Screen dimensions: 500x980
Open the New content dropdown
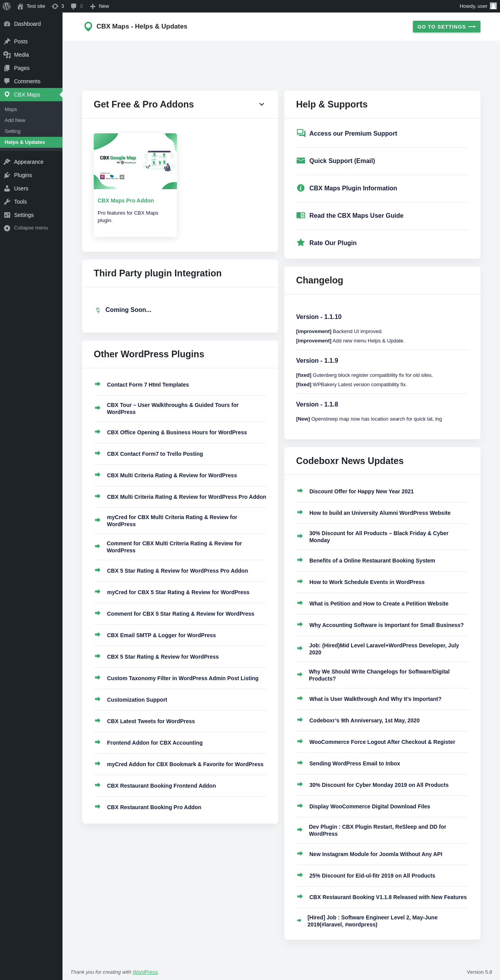pos(100,6)
